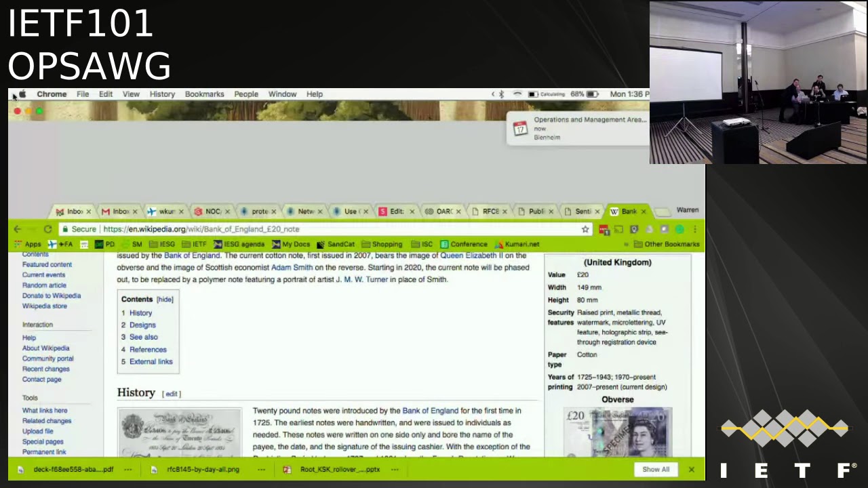
Task: Open Random article in the sidebar
Action: point(44,285)
